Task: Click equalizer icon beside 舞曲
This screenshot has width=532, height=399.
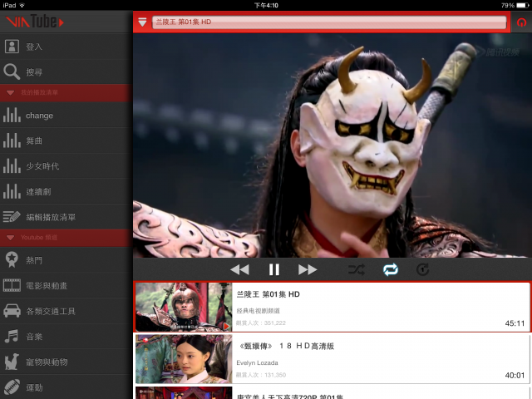Action: [x=12, y=140]
